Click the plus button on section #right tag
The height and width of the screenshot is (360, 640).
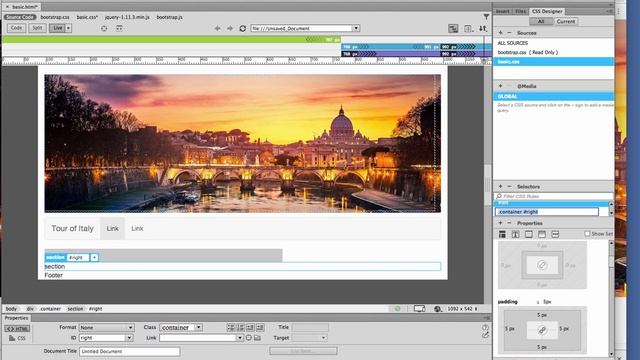coord(94,257)
